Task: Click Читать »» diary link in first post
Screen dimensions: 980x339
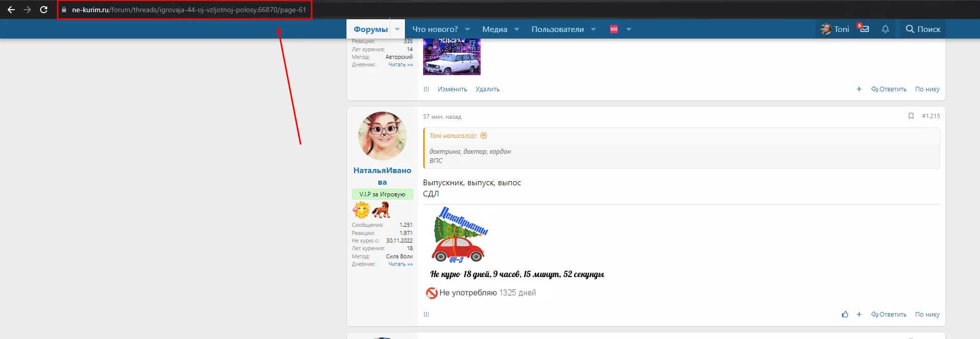Action: [x=400, y=65]
